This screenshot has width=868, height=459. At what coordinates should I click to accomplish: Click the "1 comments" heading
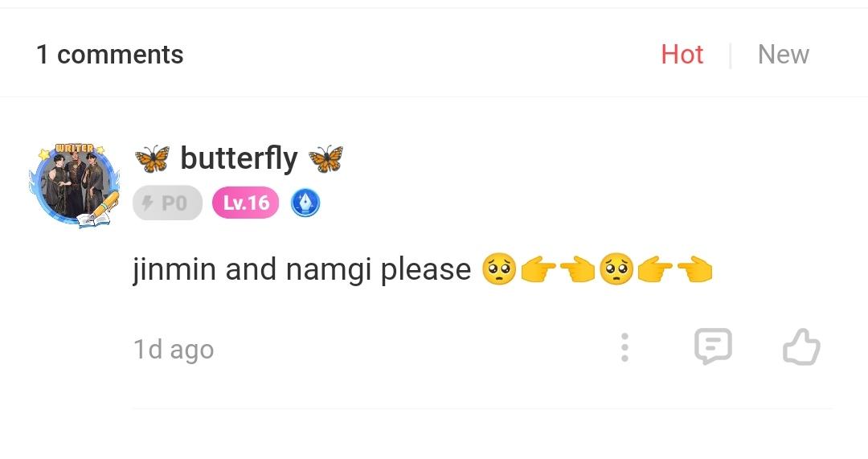click(110, 55)
